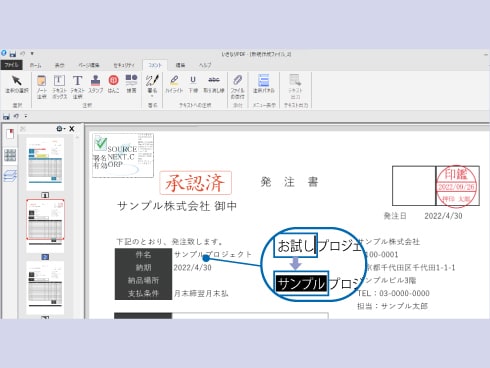
Task: Open title bar quick access dropdown arrow
Action: click(32, 53)
